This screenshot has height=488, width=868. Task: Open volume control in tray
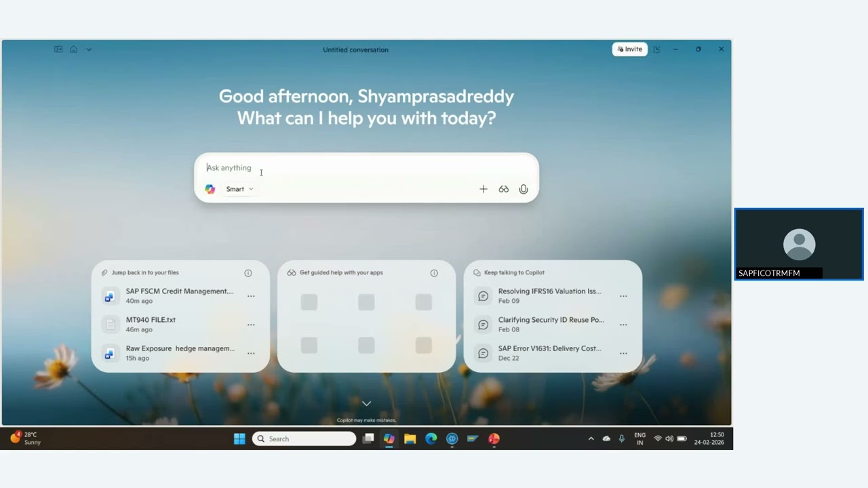coord(669,439)
